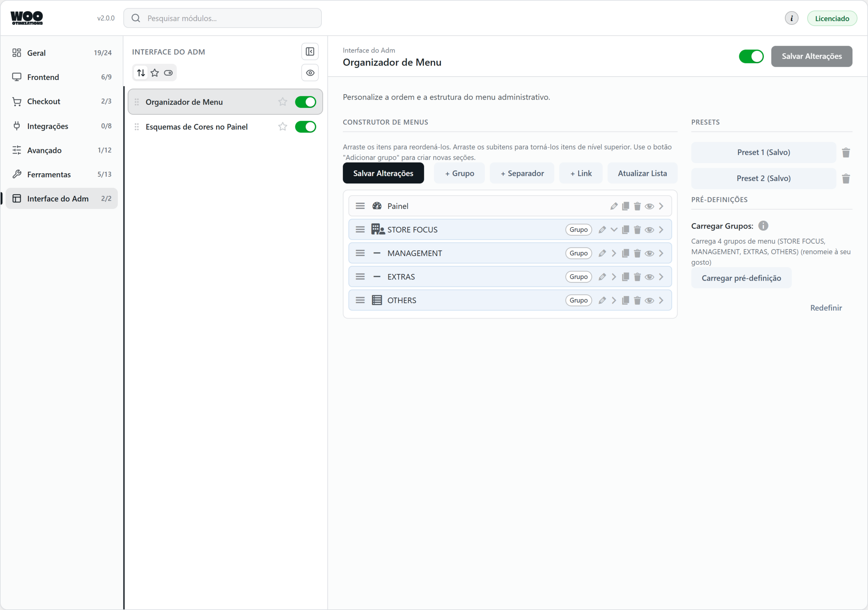Click the info icon beside Licenciado

pos(791,18)
